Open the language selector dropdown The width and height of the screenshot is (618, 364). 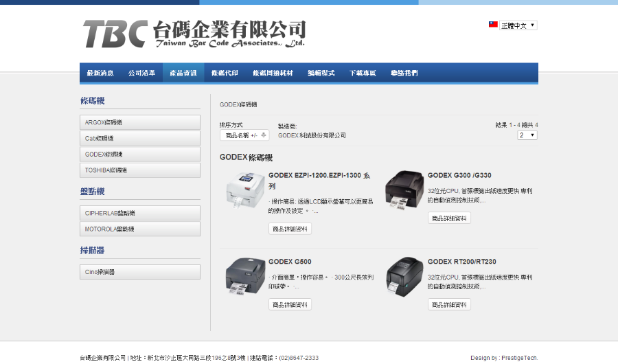point(518,25)
